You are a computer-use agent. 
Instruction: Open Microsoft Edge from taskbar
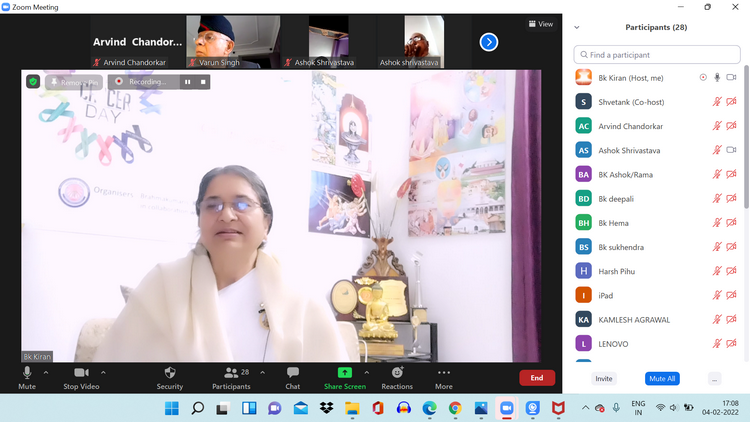(x=430, y=408)
